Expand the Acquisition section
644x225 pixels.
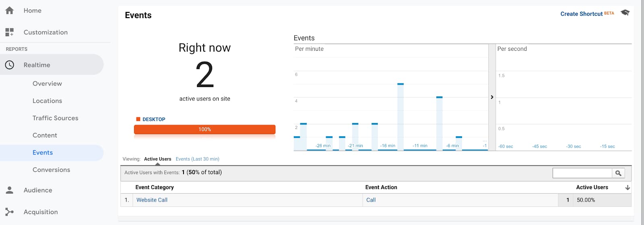point(41,212)
